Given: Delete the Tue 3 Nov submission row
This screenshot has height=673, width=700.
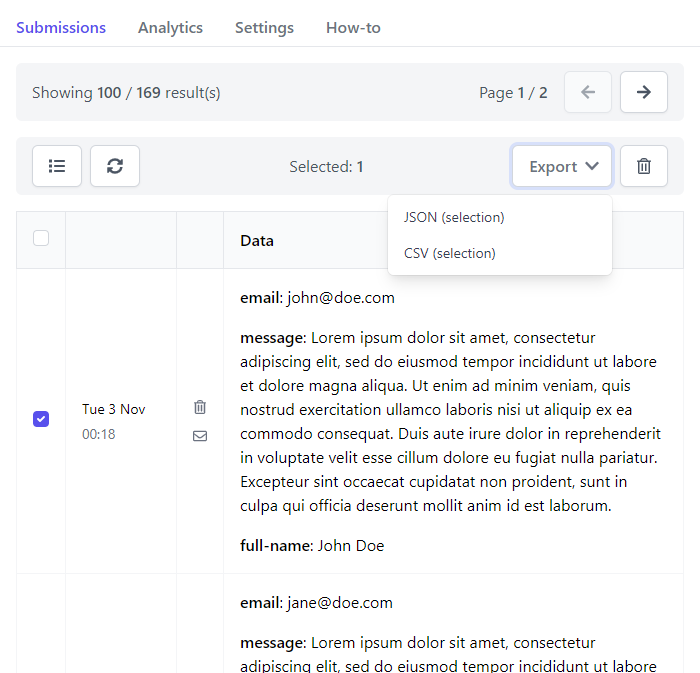Looking at the screenshot, I should click(200, 407).
